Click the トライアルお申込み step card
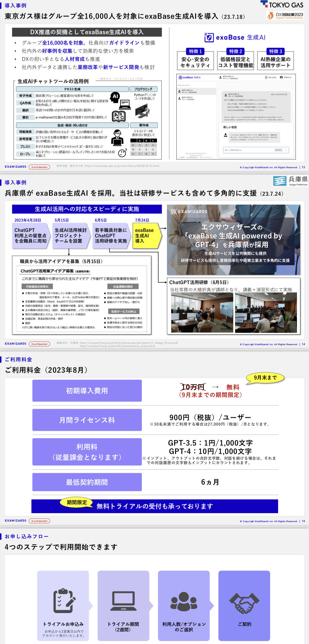The height and width of the screenshot is (644, 309). (x=63, y=606)
